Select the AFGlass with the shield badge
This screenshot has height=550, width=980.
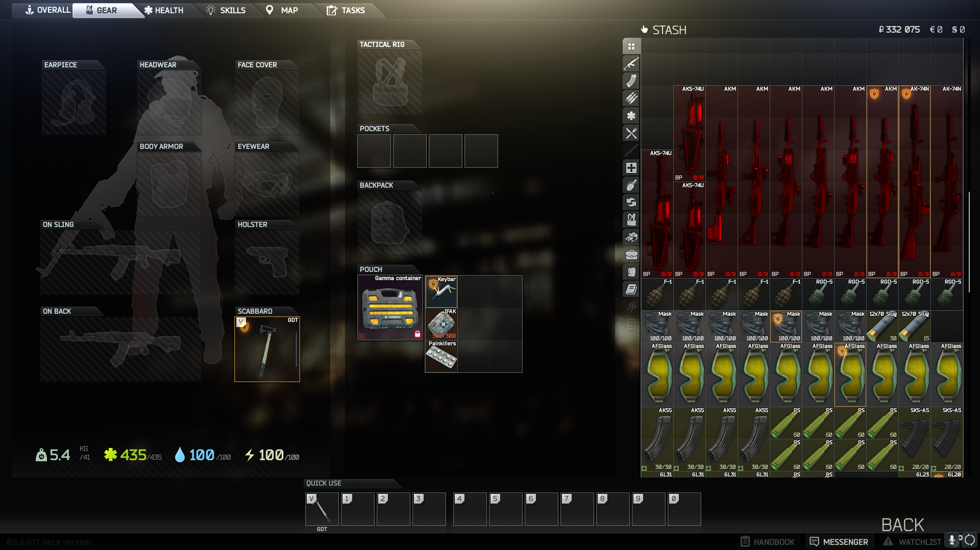point(850,374)
